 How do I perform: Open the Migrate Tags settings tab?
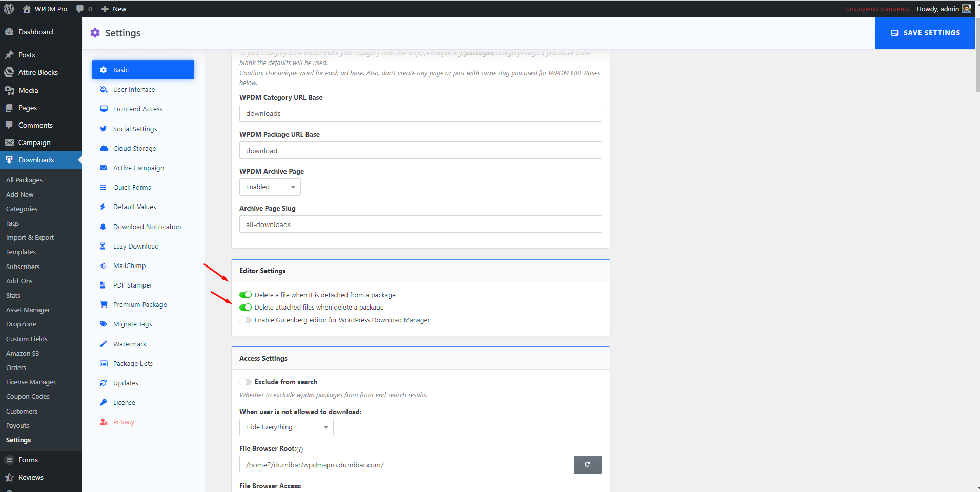(x=143, y=324)
